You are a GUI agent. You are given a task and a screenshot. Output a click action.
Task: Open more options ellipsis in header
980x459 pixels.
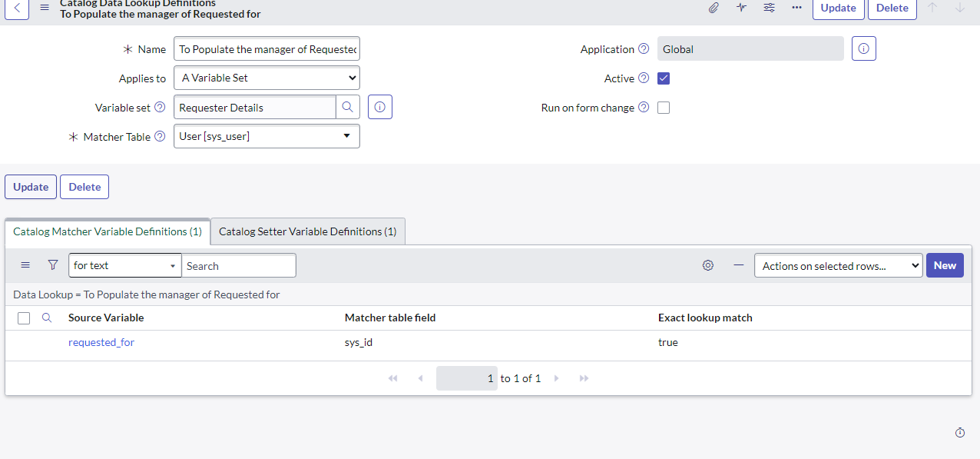(796, 8)
